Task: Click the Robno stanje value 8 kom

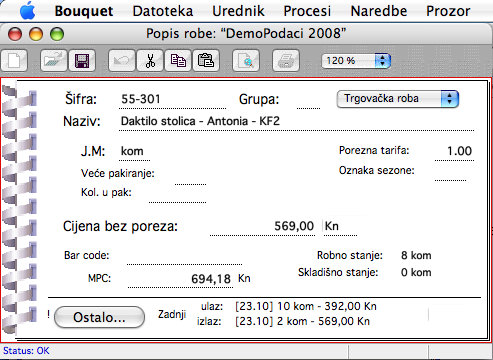Action: tap(416, 256)
